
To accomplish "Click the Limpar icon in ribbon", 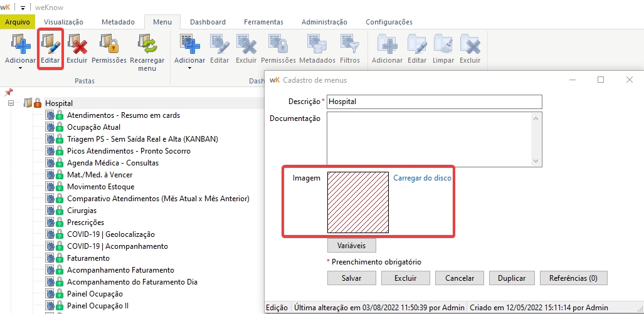I will [443, 44].
